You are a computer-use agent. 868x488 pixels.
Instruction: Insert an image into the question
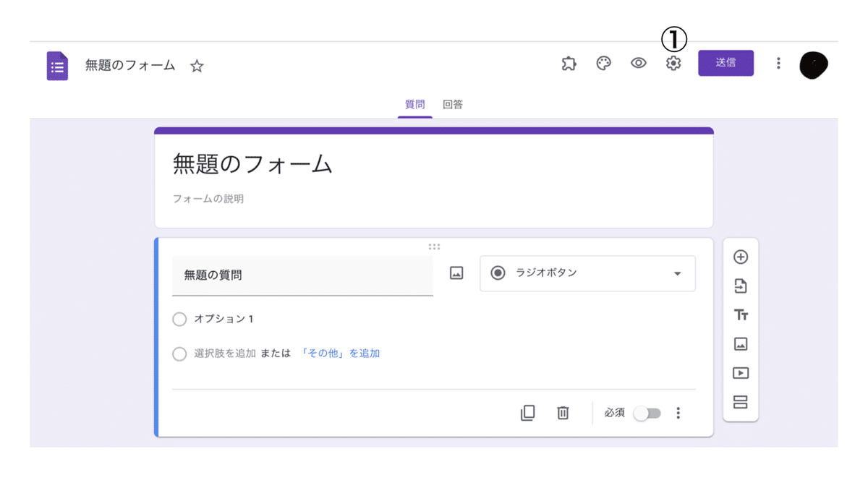tap(456, 273)
